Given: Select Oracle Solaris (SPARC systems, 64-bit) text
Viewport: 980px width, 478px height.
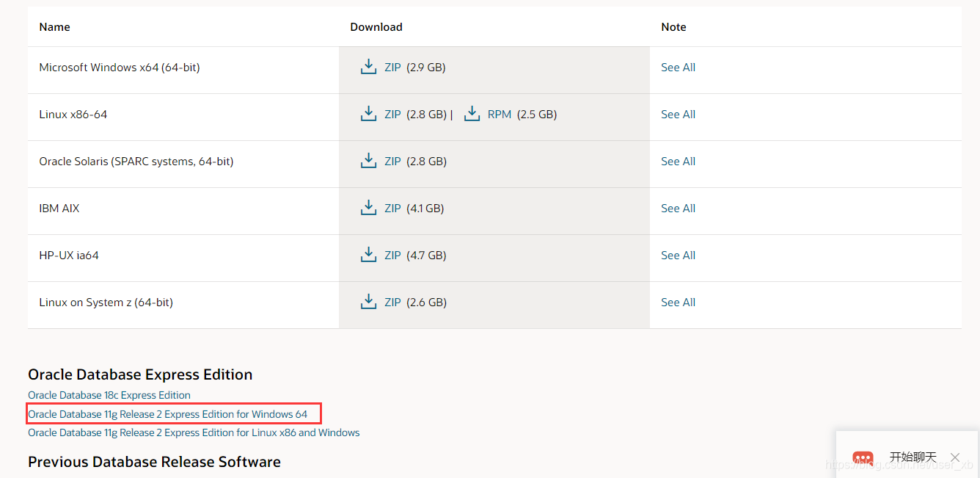Looking at the screenshot, I should (x=136, y=162).
